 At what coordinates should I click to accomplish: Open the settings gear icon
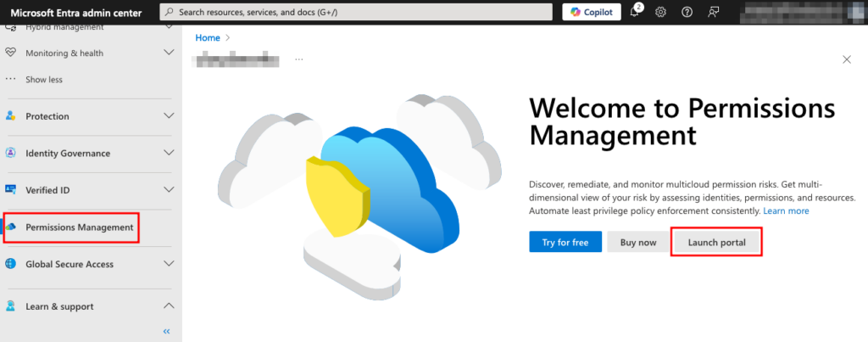(x=660, y=12)
